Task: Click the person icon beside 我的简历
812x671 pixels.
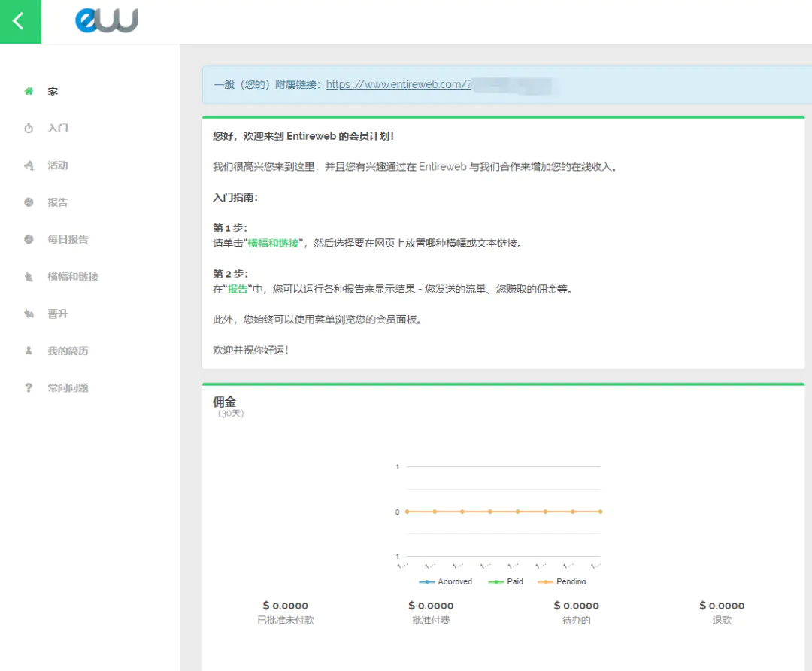Action: (29, 351)
